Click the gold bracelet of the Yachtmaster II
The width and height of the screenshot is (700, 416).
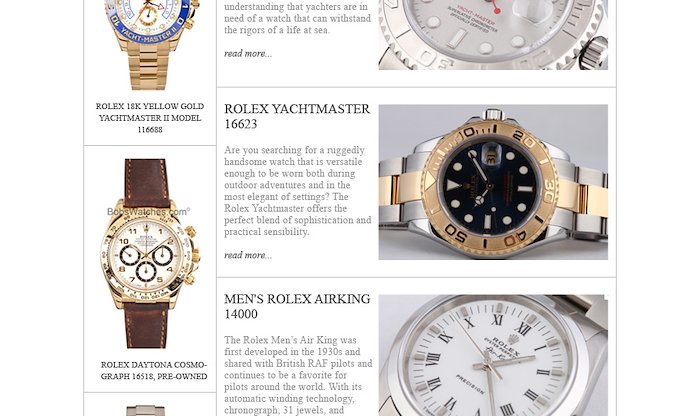149,66
